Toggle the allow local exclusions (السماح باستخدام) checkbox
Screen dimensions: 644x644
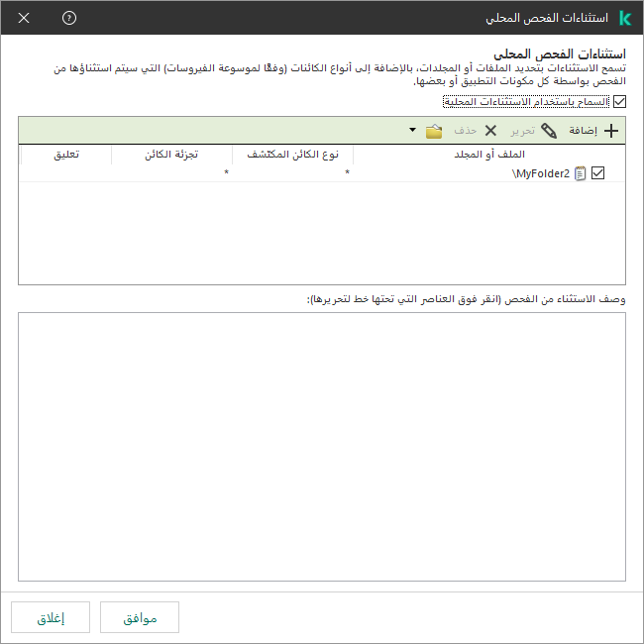pyautogui.click(x=620, y=101)
